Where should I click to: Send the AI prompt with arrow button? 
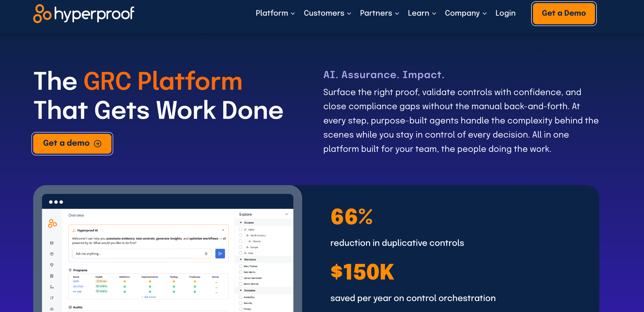220,254
